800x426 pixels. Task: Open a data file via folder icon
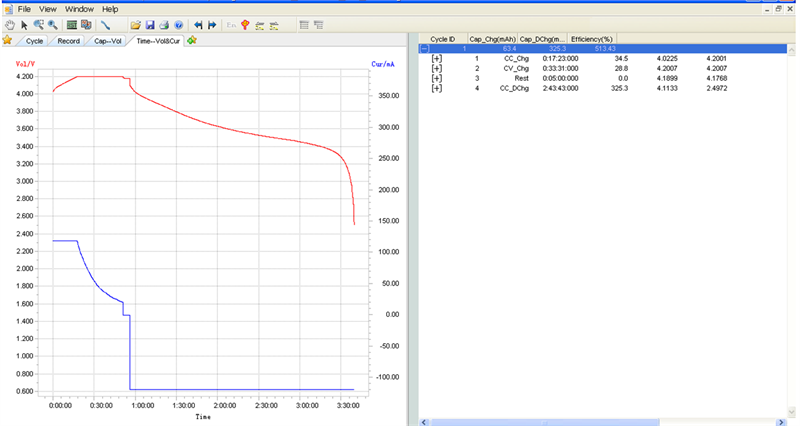tap(135, 24)
